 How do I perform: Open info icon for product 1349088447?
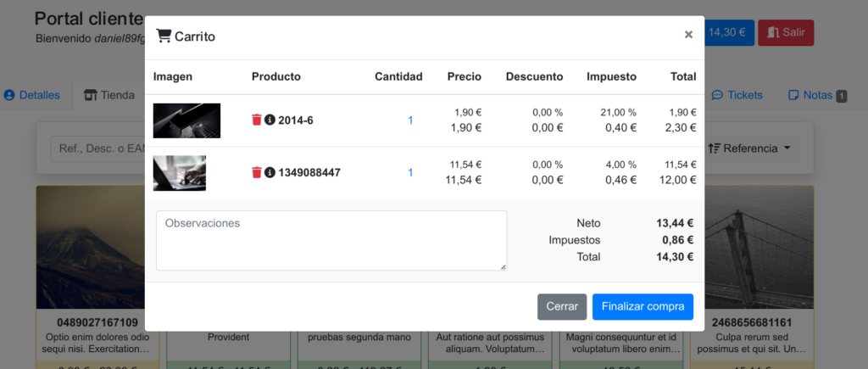click(x=270, y=173)
